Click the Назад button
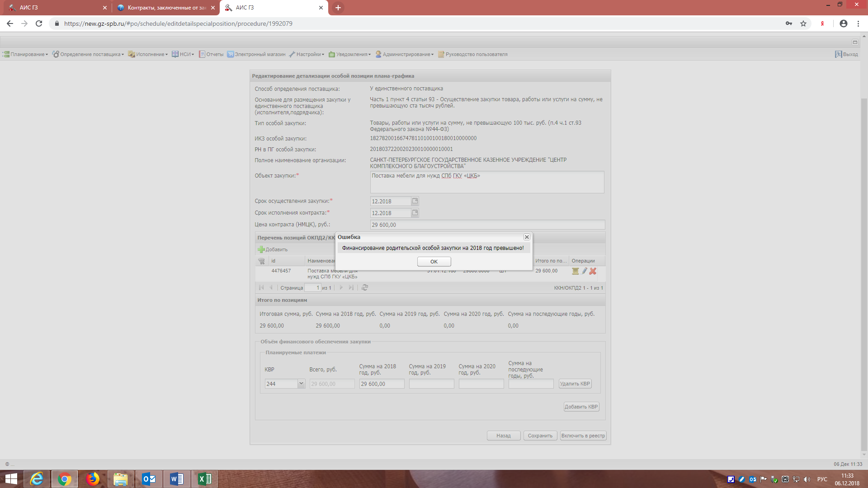The height and width of the screenshot is (488, 868). (x=504, y=436)
